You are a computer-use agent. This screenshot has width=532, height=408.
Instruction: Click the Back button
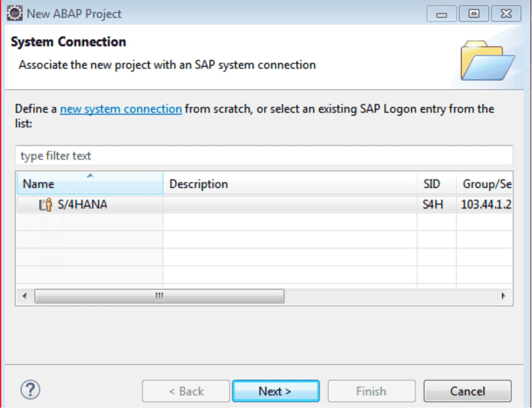(x=186, y=391)
